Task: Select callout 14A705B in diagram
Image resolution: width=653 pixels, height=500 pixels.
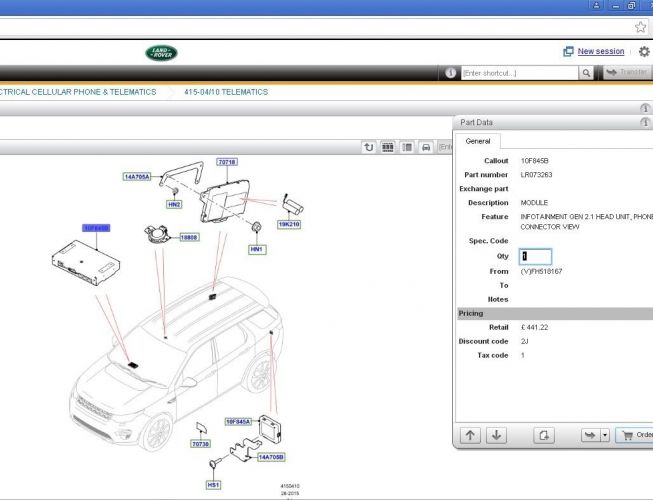Action: pos(271,457)
